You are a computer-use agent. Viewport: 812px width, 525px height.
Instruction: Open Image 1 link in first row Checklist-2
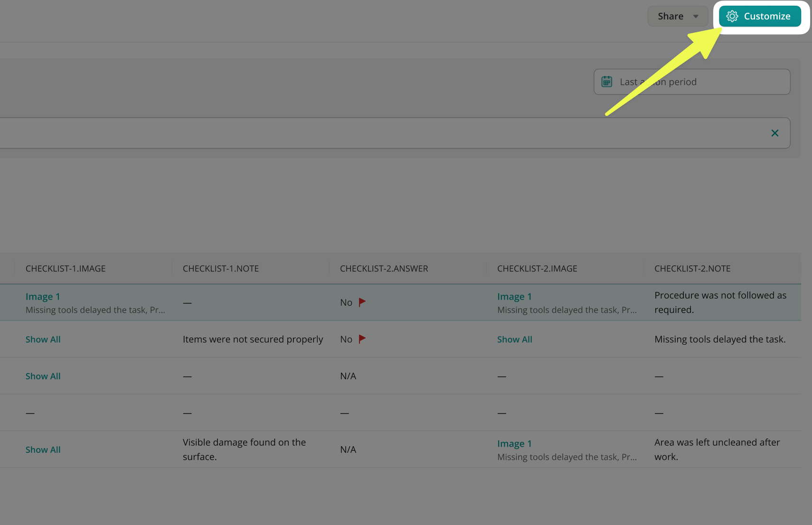(514, 297)
